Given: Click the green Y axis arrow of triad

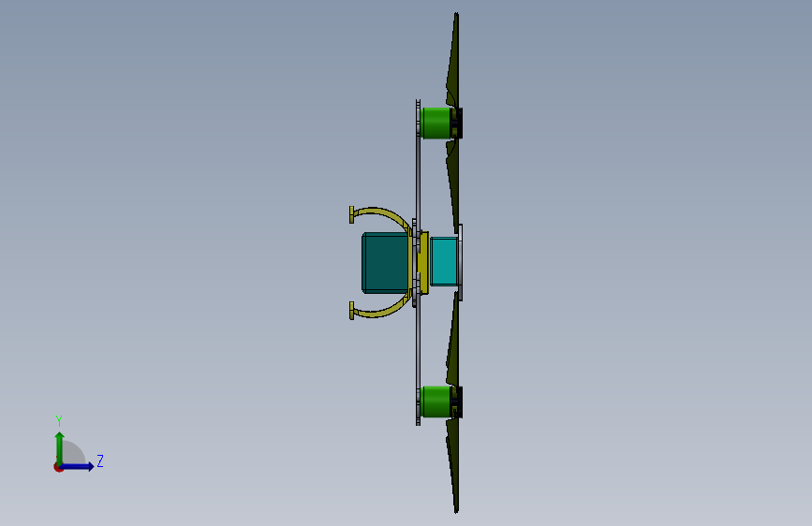Looking at the screenshot, I should (60, 447).
